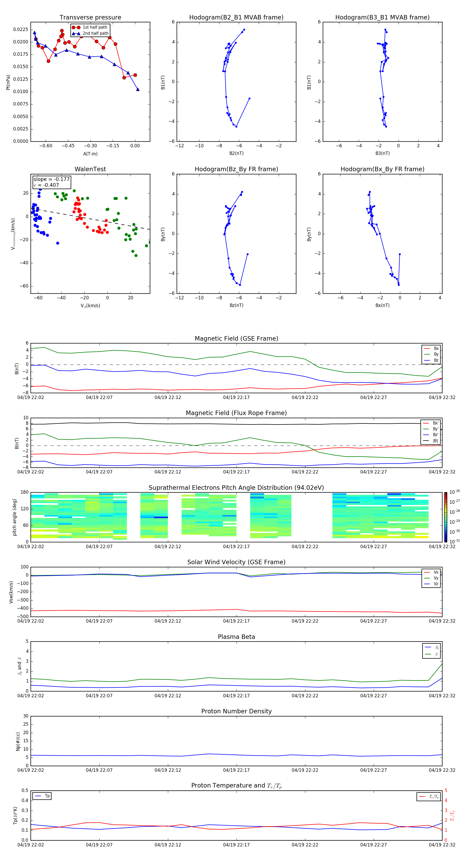Click the 'Magnetic Field (Flux Rope Frame)' title
The width and height of the screenshot is (473, 868).
tap(236, 413)
